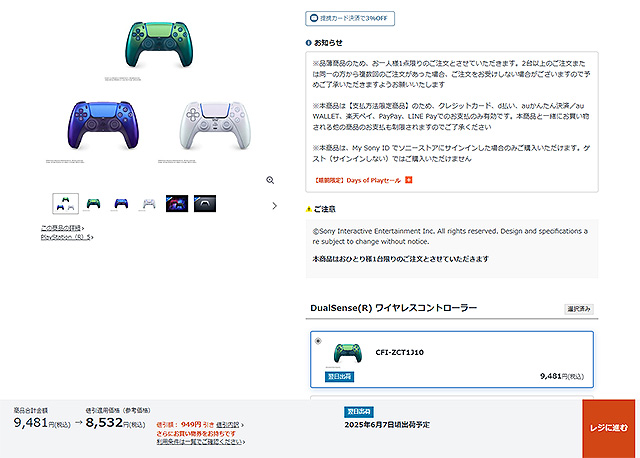This screenshot has height=458, width=640.
Task: Click the お知らせ info icon
Action: (309, 43)
